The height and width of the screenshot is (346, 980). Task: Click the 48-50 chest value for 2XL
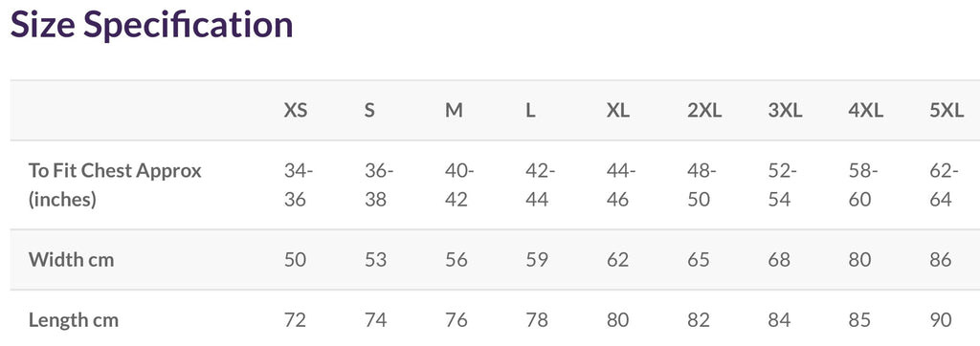tap(702, 184)
